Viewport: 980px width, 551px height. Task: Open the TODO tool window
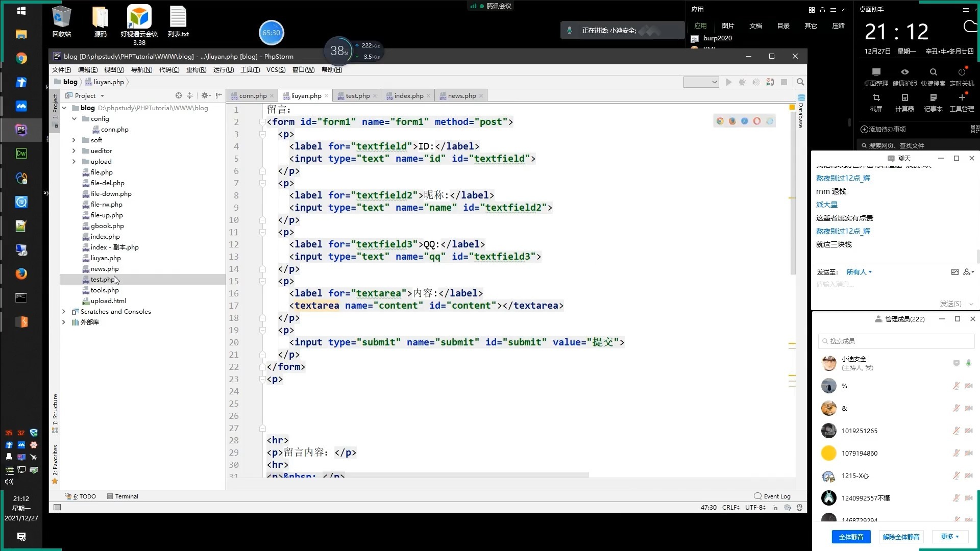point(81,496)
